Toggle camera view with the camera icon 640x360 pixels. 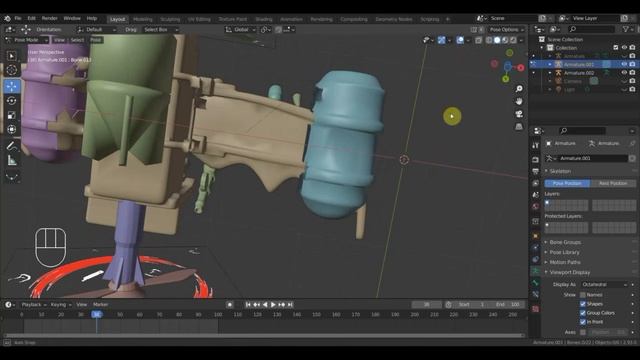click(519, 114)
